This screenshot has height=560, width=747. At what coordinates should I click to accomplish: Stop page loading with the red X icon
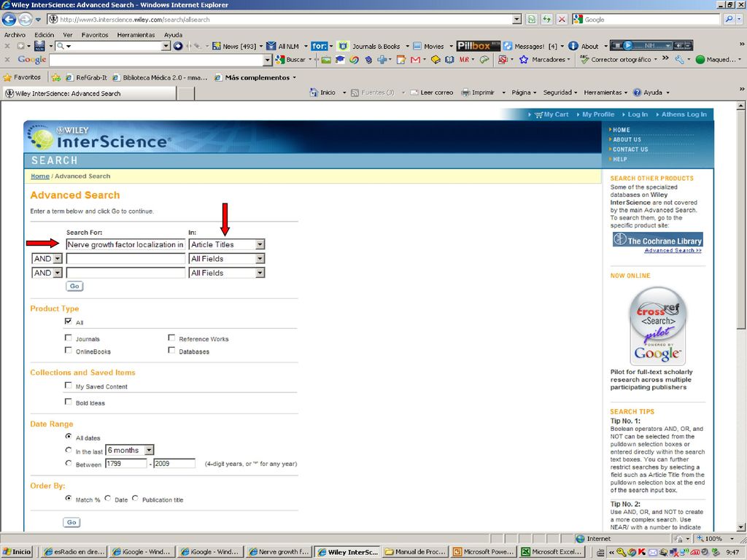[562, 20]
